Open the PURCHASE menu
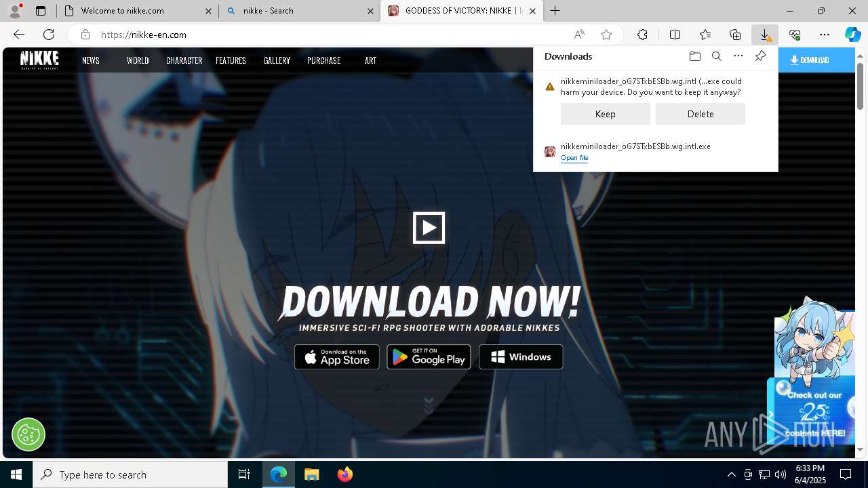The height and width of the screenshot is (488, 868). (324, 60)
